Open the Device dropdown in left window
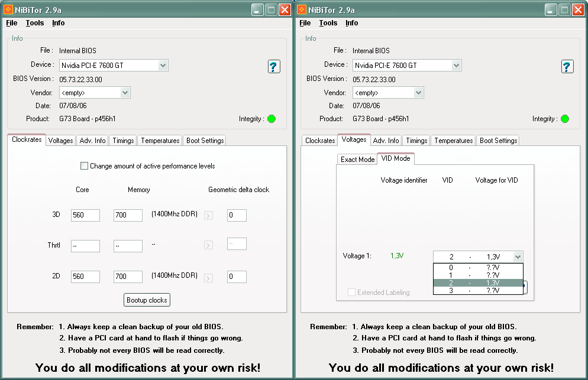 pyautogui.click(x=163, y=65)
